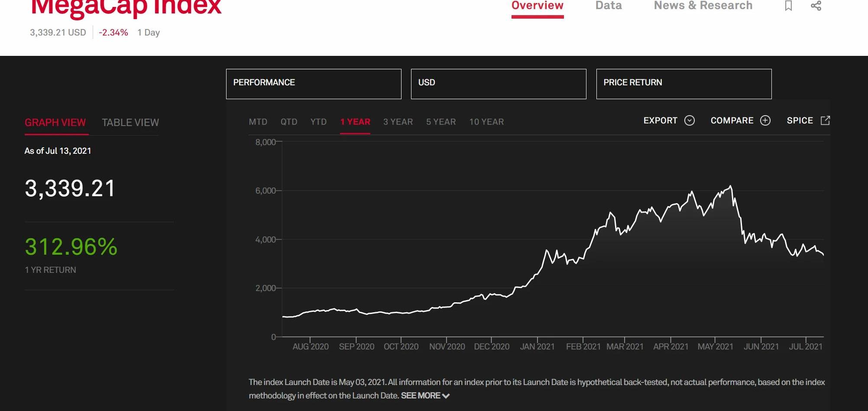Screen dimensions: 868x411
Task: Click the share icon in header
Action: click(x=816, y=6)
